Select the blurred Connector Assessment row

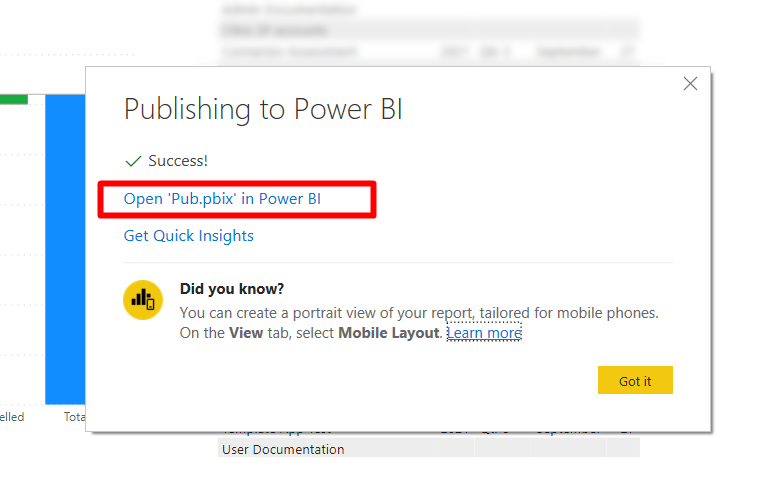tap(290, 50)
